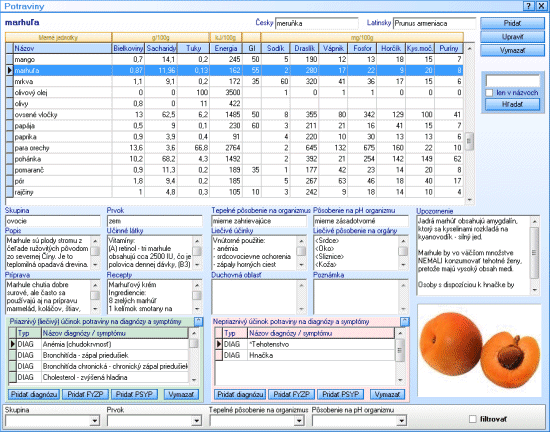The width and height of the screenshot is (550, 432).
Task: Click the Česky name input field
Action: [317, 23]
